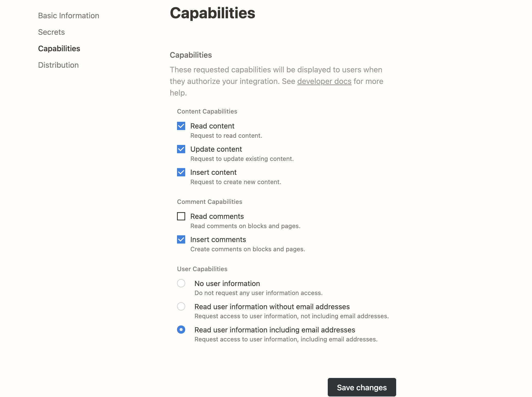Uncheck the Insert content checkbox

coord(181,172)
